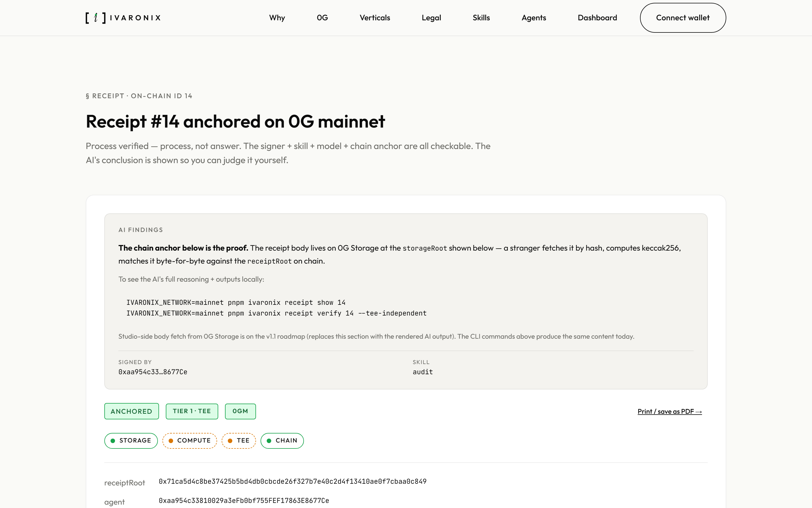Click the SKILL field label

(x=421, y=362)
